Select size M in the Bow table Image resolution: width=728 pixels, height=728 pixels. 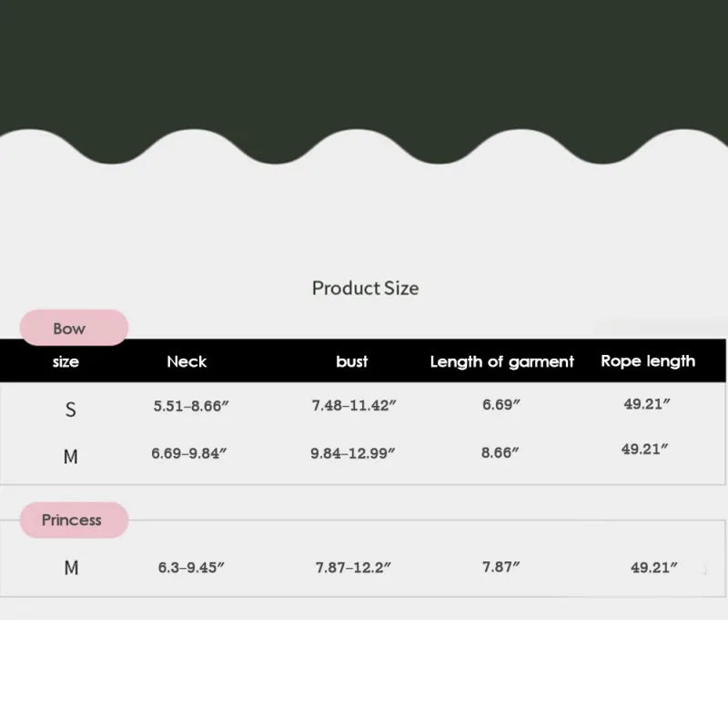[70, 457]
